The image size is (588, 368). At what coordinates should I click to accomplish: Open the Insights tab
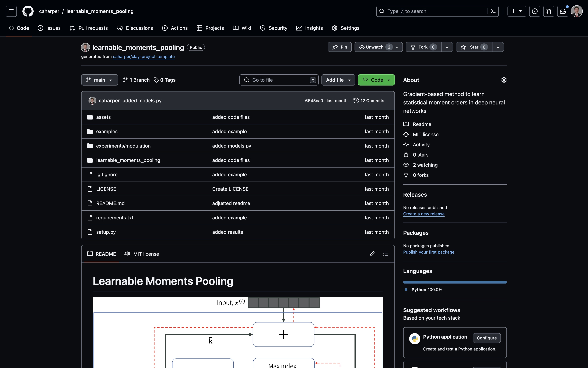tap(310, 28)
